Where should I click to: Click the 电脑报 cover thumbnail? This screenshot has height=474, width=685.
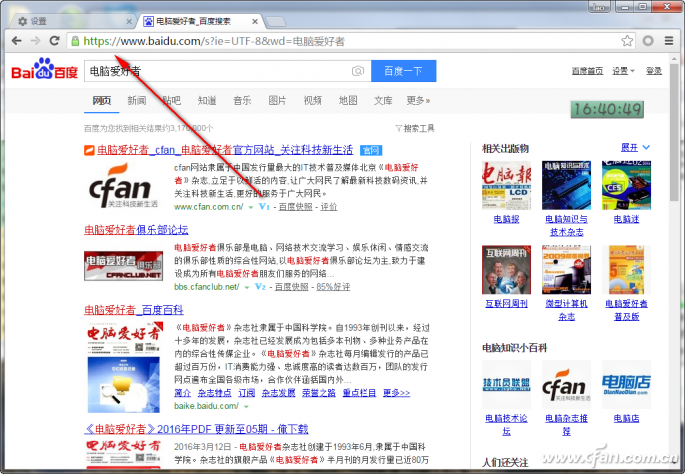coord(506,185)
